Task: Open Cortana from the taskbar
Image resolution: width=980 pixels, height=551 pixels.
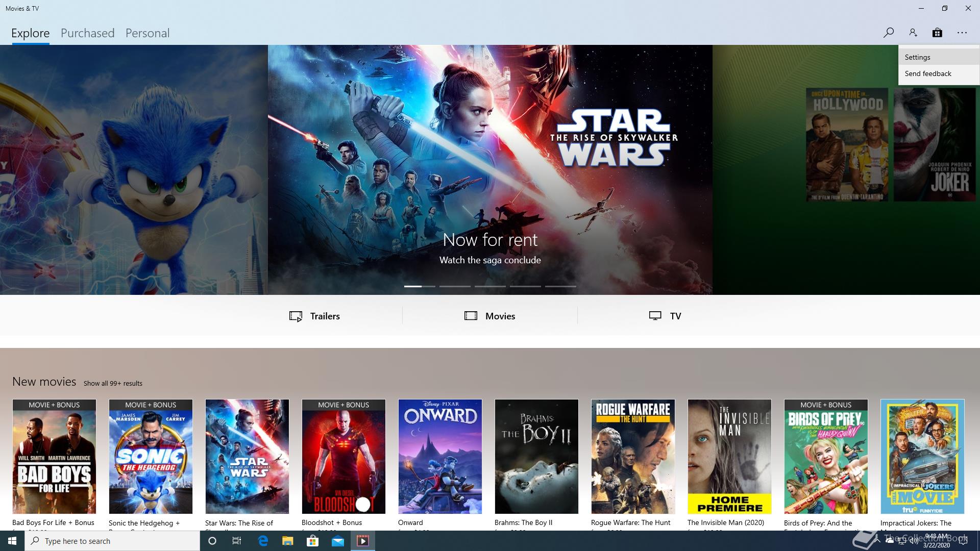Action: click(x=212, y=541)
